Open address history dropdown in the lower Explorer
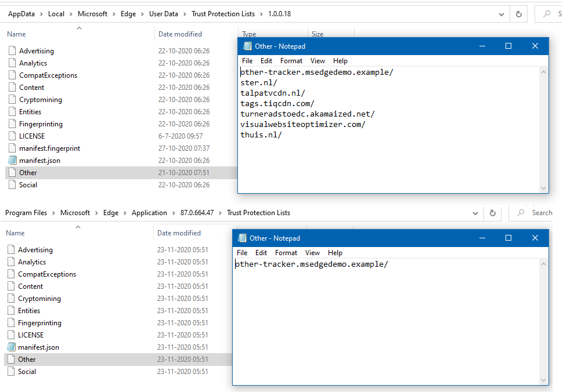This screenshot has height=392, width=563. [x=475, y=213]
